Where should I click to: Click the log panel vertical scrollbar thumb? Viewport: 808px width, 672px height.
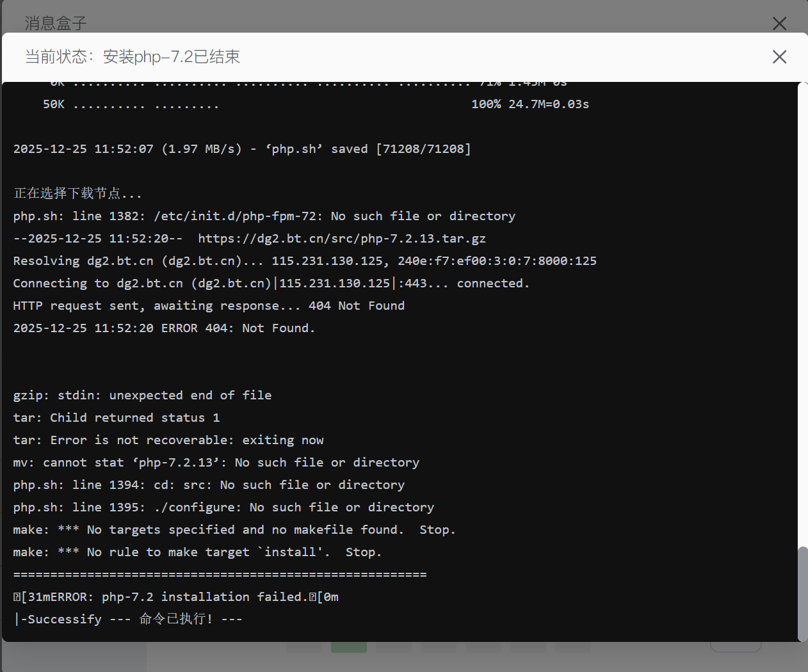(x=802, y=593)
